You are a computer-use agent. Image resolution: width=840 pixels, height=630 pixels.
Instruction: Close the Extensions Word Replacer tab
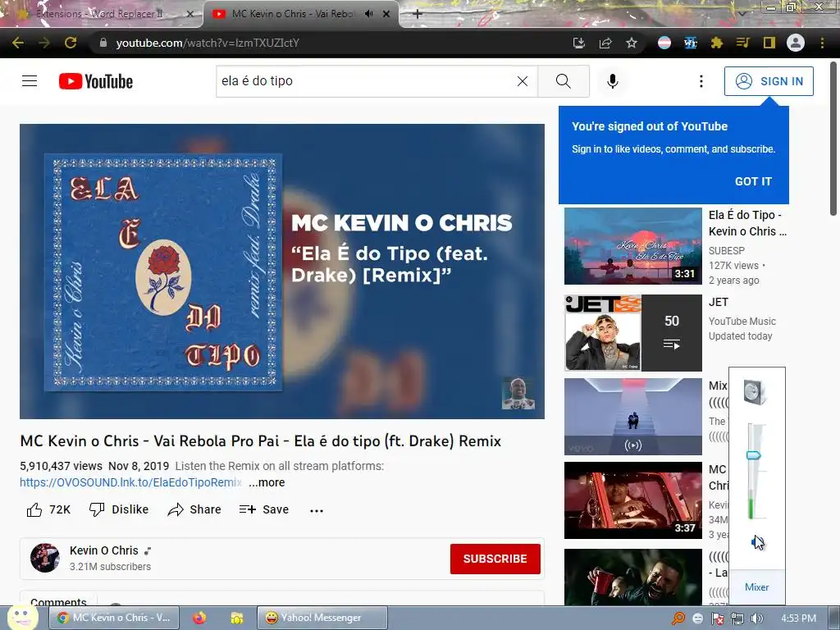coord(190,14)
